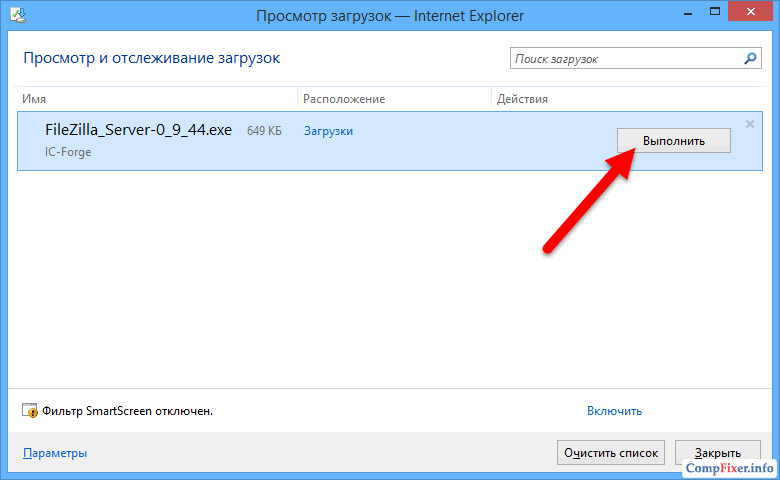Viewport: 780px width, 480px height.
Task: Enable SmartScreen via the 'Включить' link
Action: point(614,411)
